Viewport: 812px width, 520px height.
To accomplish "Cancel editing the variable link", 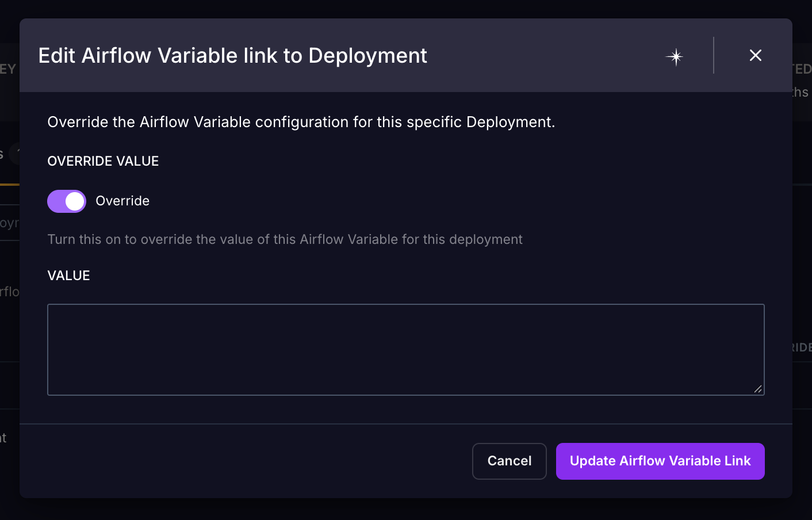I will (x=510, y=461).
